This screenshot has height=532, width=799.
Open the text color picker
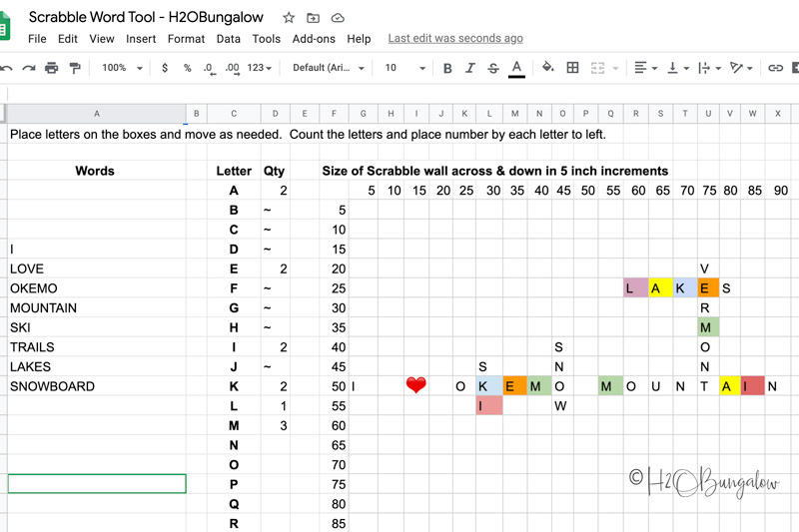click(516, 68)
